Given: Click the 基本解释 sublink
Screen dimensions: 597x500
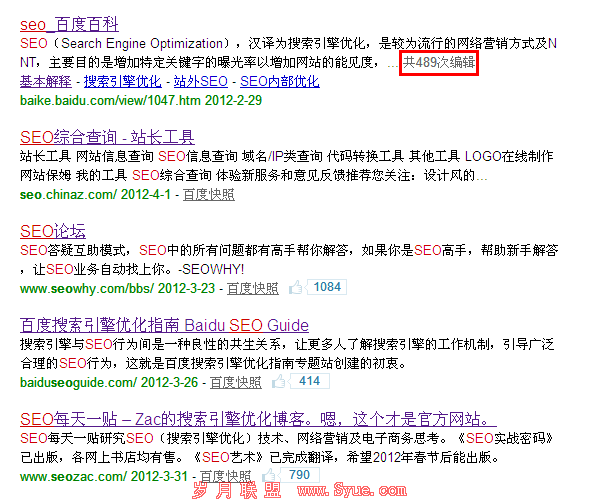Looking at the screenshot, I should (x=46, y=81).
